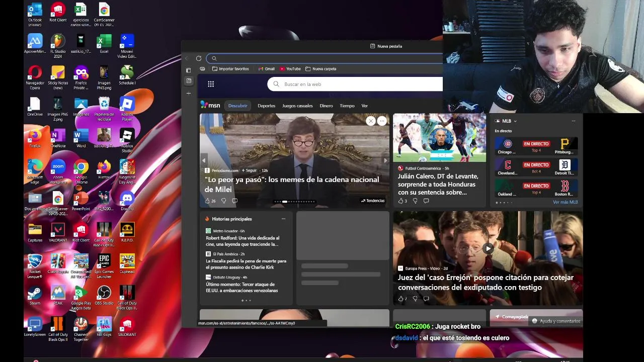Image resolution: width=644 pixels, height=362 pixels.
Task: Open the MSN apps grid launcher
Action: [211, 84]
